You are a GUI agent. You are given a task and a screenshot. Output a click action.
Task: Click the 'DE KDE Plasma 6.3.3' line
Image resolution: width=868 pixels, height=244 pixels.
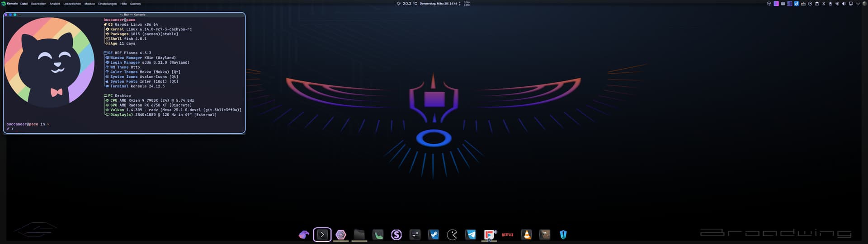[x=127, y=53]
